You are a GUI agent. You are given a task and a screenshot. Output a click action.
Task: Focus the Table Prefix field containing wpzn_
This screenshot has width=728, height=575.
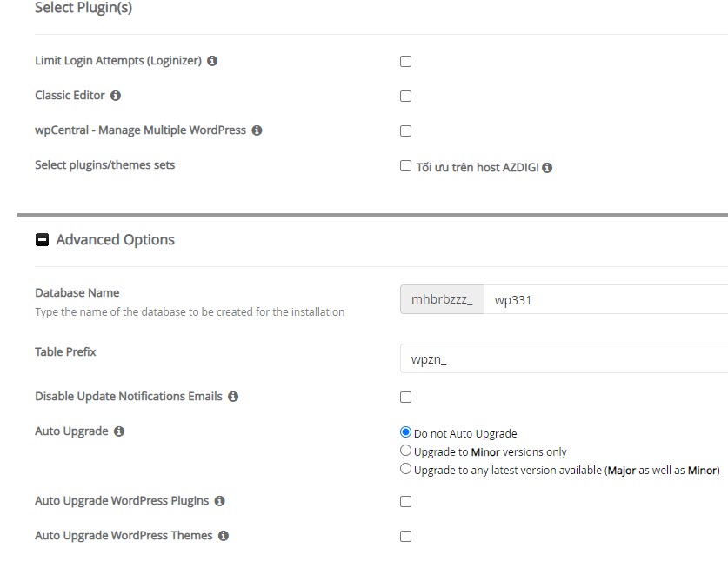pos(564,358)
